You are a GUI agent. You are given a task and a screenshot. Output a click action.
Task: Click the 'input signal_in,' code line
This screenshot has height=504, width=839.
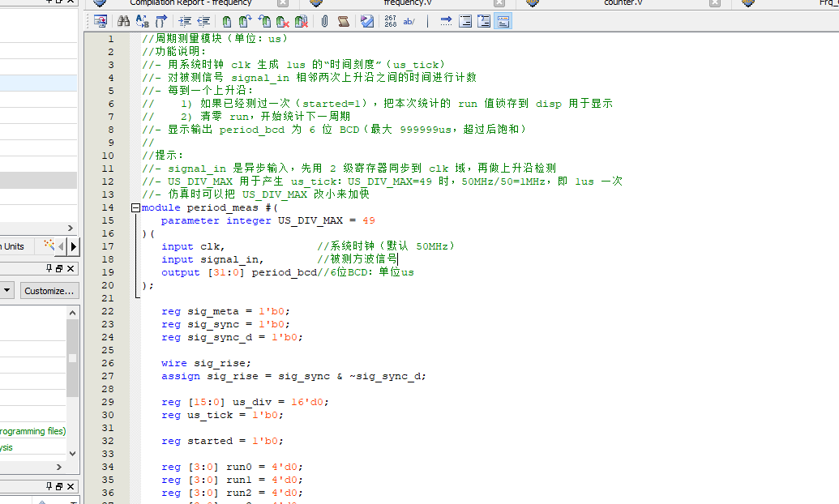(212, 259)
